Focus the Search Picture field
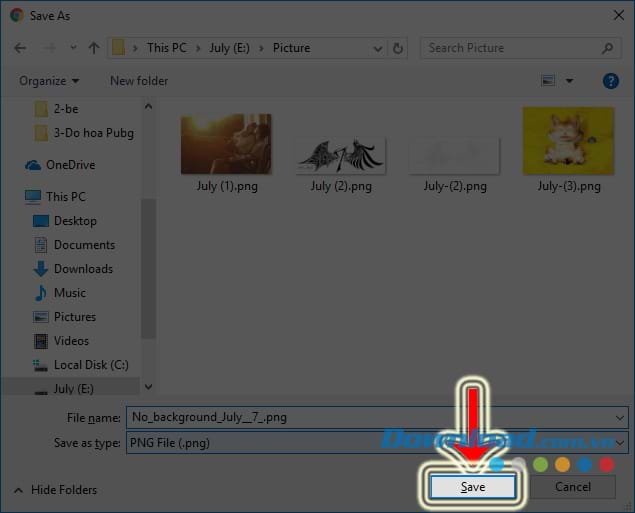 coord(520,48)
